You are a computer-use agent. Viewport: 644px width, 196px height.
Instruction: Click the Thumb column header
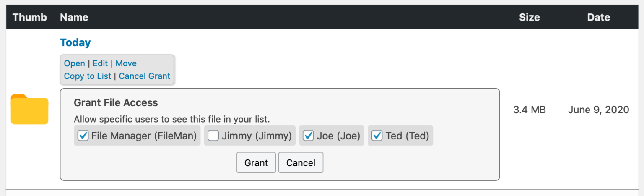tap(30, 17)
